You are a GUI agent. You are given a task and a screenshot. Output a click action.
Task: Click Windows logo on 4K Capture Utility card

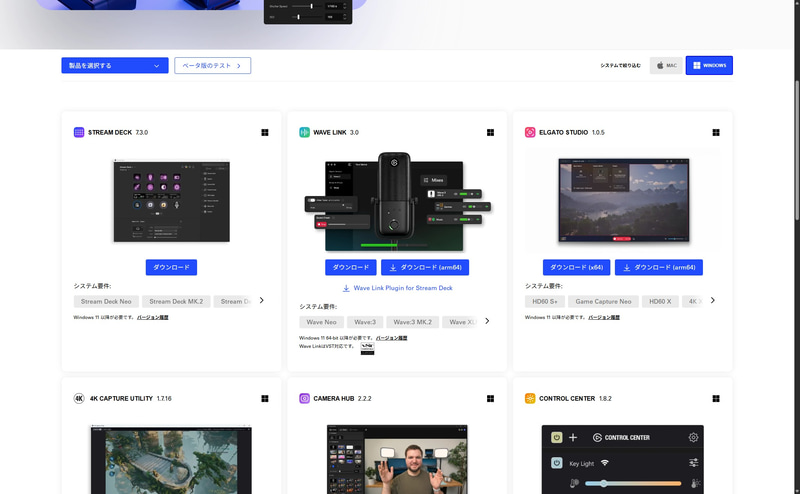(x=265, y=399)
